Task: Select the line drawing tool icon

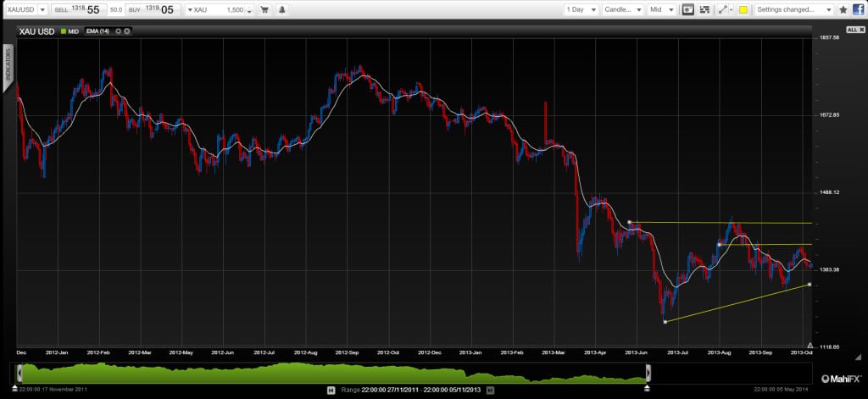Action: (721, 9)
